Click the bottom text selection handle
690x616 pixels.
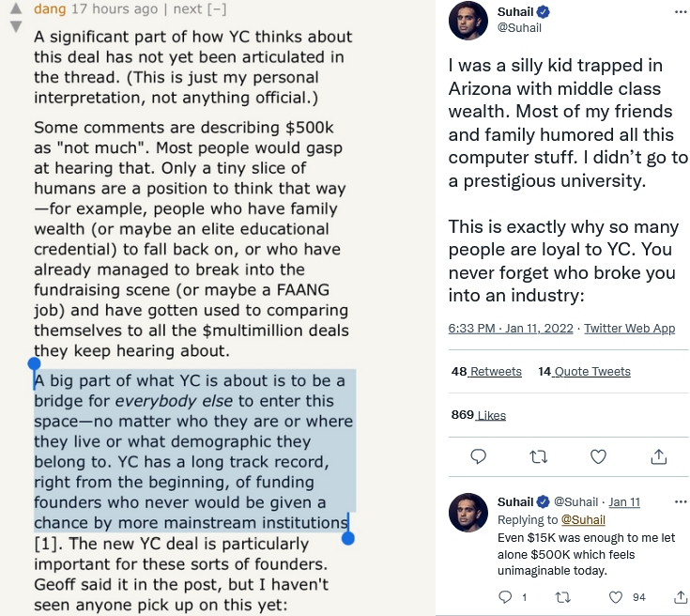point(348,537)
